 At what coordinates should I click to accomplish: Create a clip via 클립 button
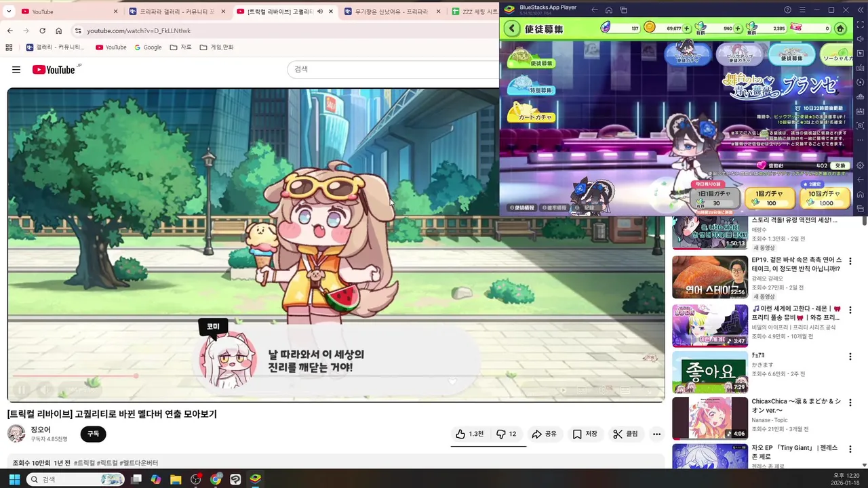click(625, 434)
